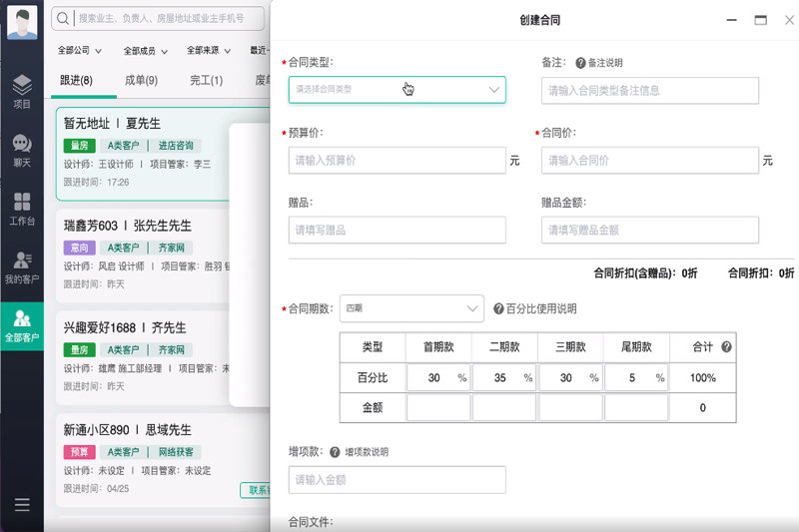Open the 项目 section in sidebar
799x532 pixels.
click(22, 92)
